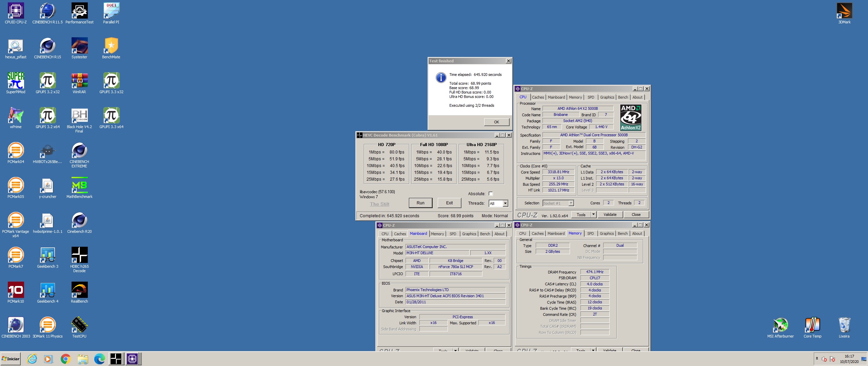The height and width of the screenshot is (366, 868).
Task: Open Bench tab in CPU-Z CPU window
Action: tap(623, 97)
